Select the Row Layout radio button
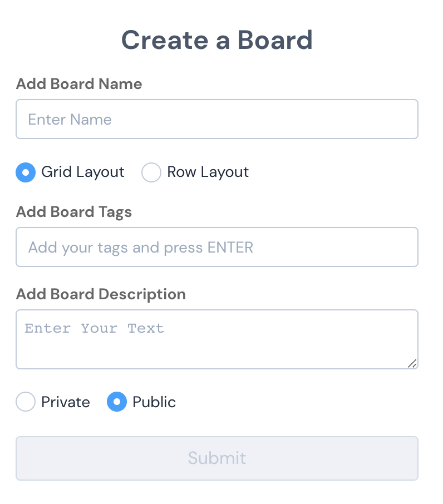Screen dimensions: 443x504 click(151, 172)
